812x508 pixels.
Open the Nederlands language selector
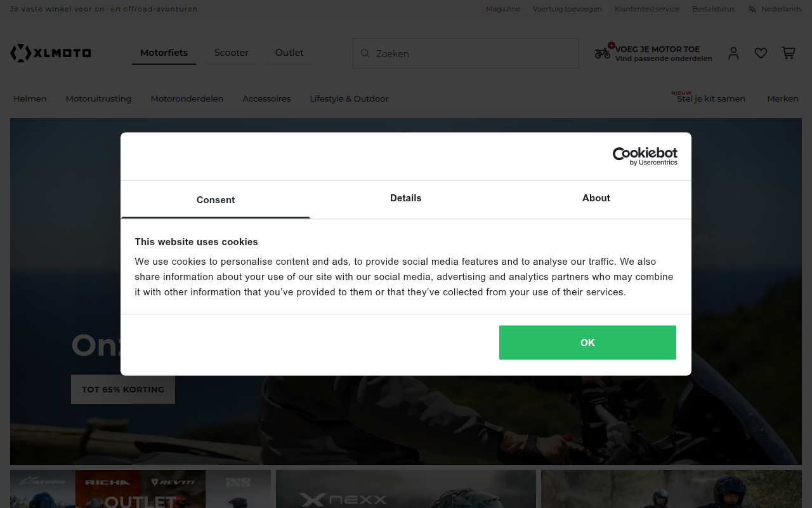[782, 9]
